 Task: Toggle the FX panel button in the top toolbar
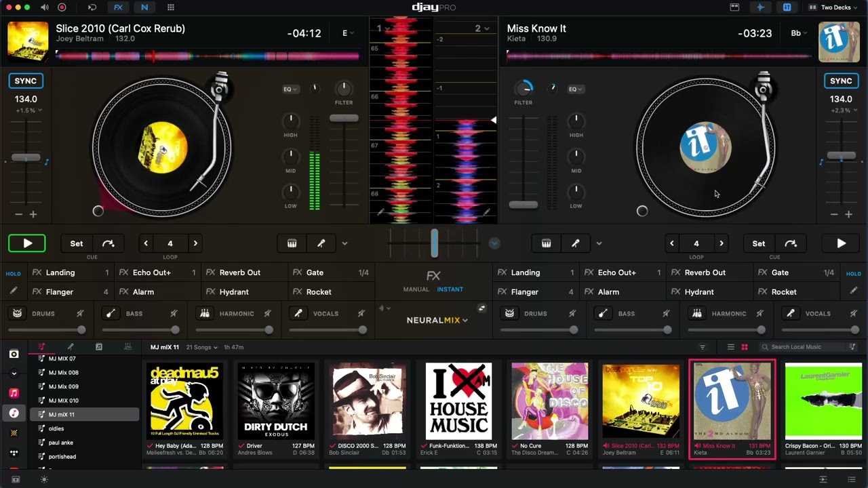pyautogui.click(x=118, y=7)
